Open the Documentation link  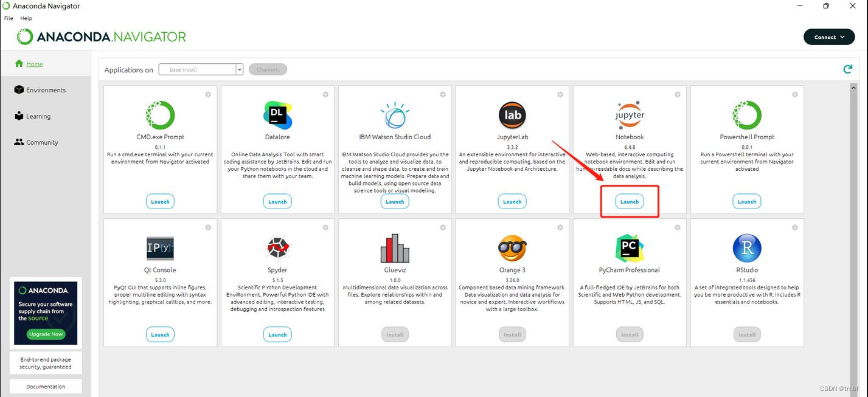(46, 387)
